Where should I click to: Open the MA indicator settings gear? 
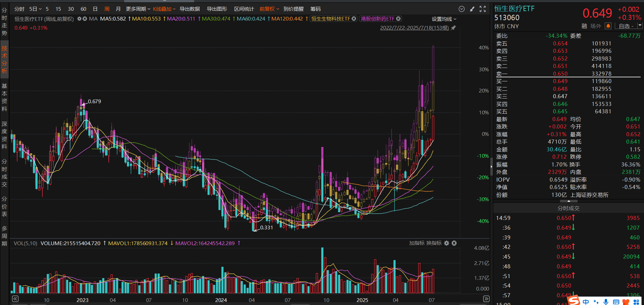[x=79, y=19]
